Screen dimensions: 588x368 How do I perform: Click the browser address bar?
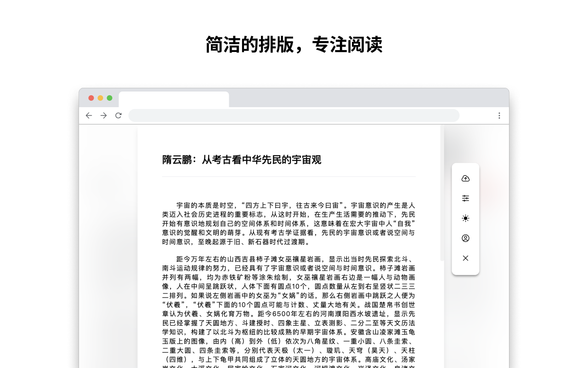click(294, 115)
